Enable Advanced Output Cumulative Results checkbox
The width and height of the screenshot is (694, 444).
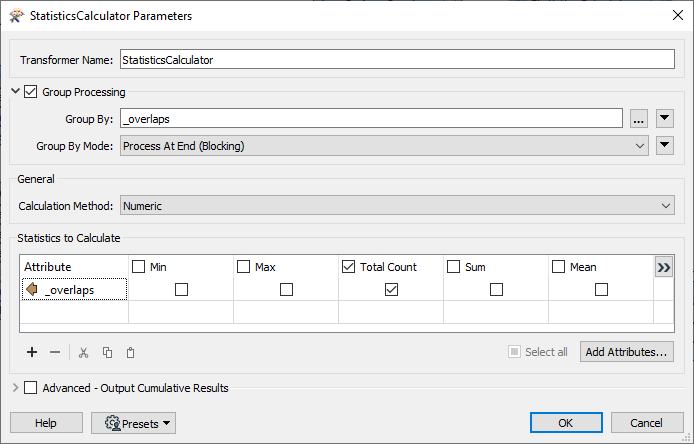pyautogui.click(x=31, y=388)
